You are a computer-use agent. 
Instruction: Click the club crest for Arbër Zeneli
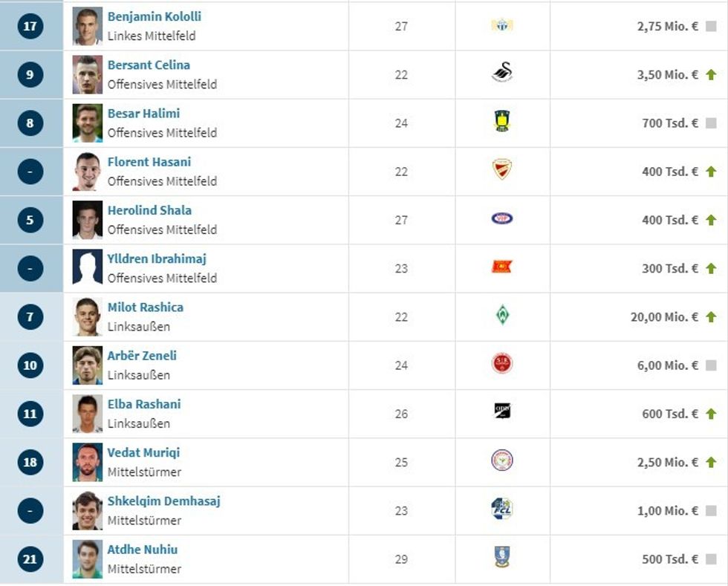click(x=502, y=364)
